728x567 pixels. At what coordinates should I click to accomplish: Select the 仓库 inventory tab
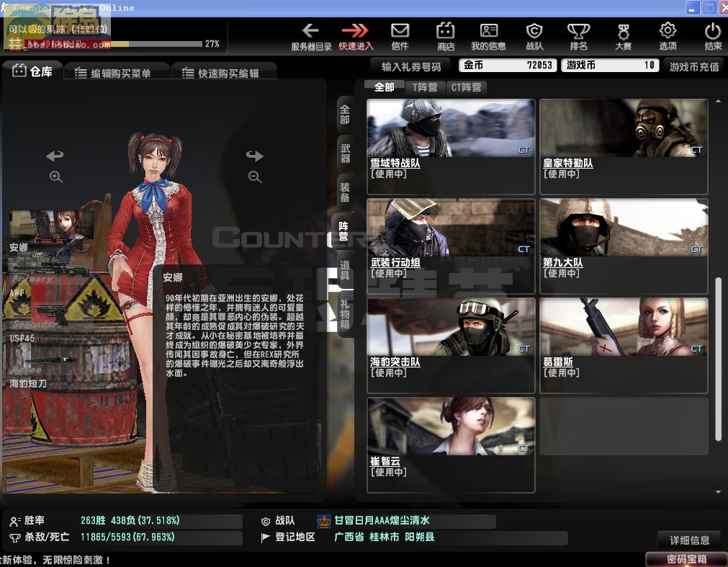click(32, 71)
